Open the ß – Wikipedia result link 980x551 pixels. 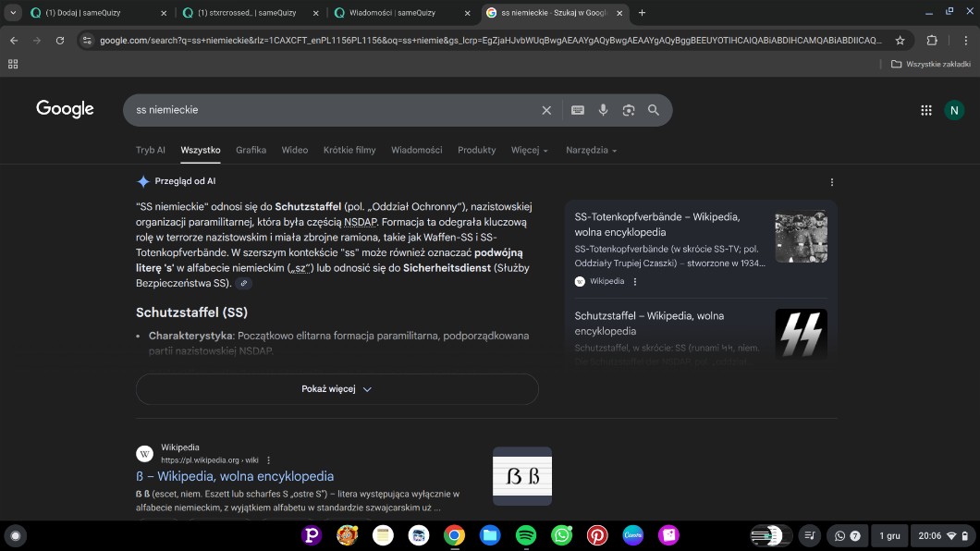[x=235, y=476]
